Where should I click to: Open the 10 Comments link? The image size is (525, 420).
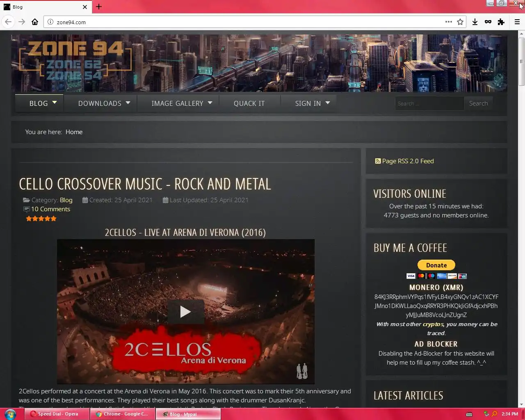click(x=50, y=209)
